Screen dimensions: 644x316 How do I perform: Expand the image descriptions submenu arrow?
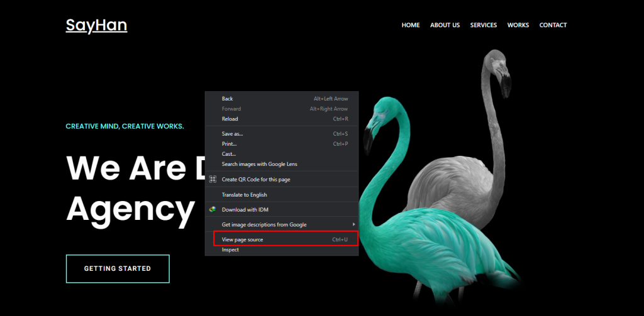point(353,224)
